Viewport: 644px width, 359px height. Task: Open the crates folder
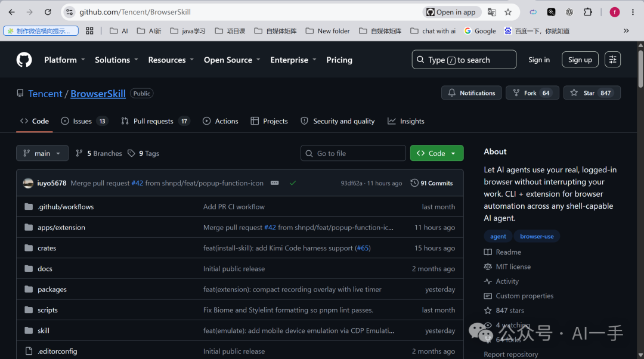click(47, 248)
